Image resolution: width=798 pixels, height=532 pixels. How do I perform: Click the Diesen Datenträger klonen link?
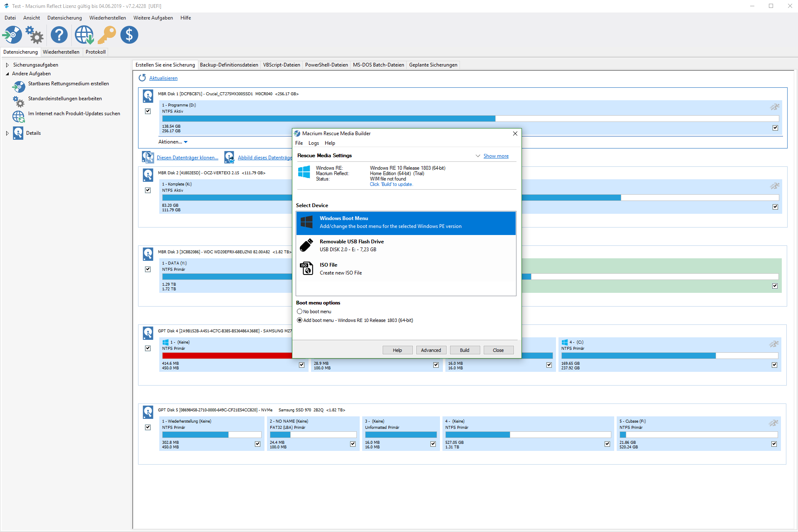pyautogui.click(x=187, y=158)
